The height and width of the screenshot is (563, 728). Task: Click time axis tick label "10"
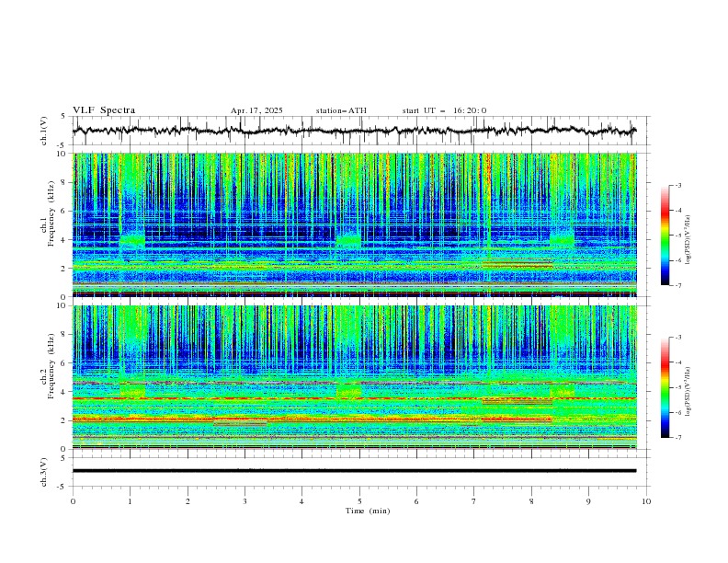click(x=646, y=501)
